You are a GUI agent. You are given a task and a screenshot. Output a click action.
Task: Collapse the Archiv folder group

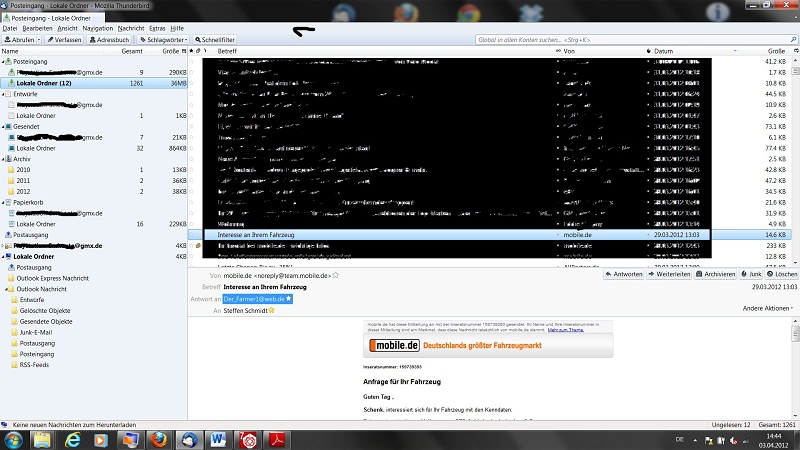pyautogui.click(x=3, y=159)
